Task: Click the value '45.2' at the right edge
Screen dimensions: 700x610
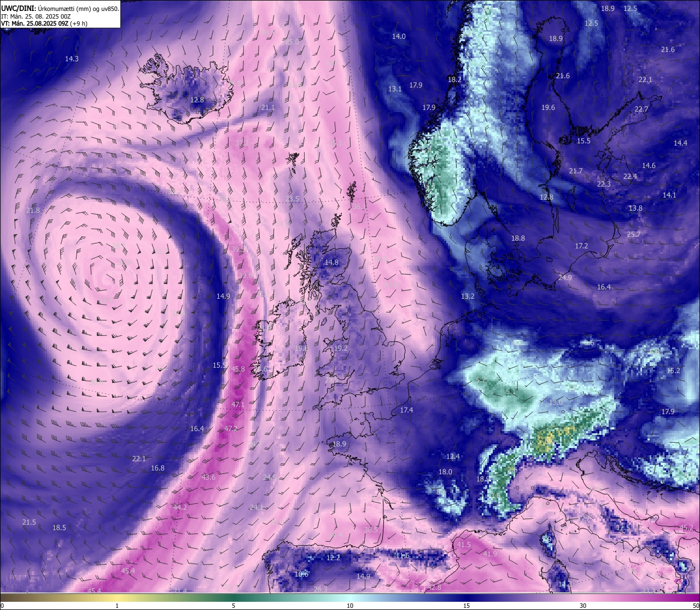Action: (686, 528)
